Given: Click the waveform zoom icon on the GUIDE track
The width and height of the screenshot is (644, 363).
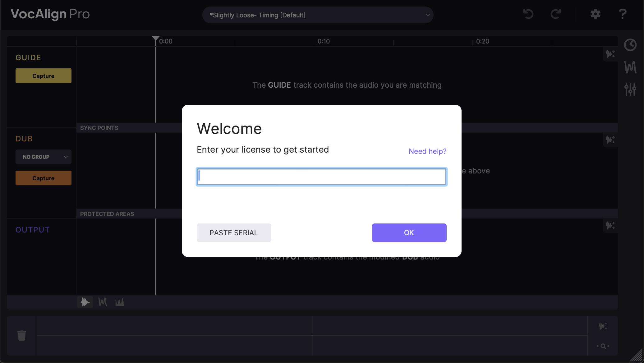Looking at the screenshot, I should (610, 54).
